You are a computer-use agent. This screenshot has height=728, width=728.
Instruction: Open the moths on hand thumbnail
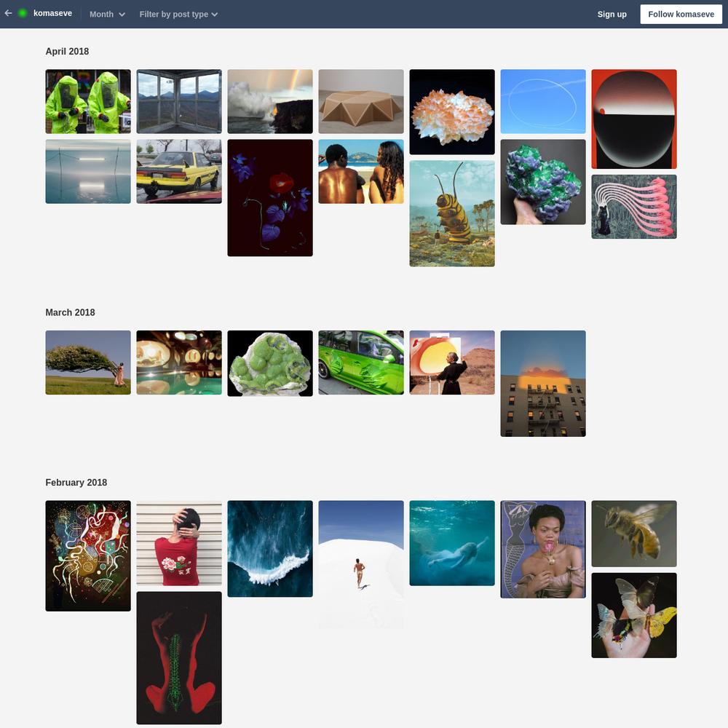point(634,615)
